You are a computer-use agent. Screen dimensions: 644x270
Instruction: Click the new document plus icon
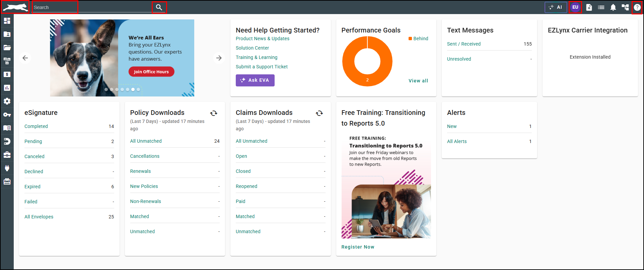(589, 7)
